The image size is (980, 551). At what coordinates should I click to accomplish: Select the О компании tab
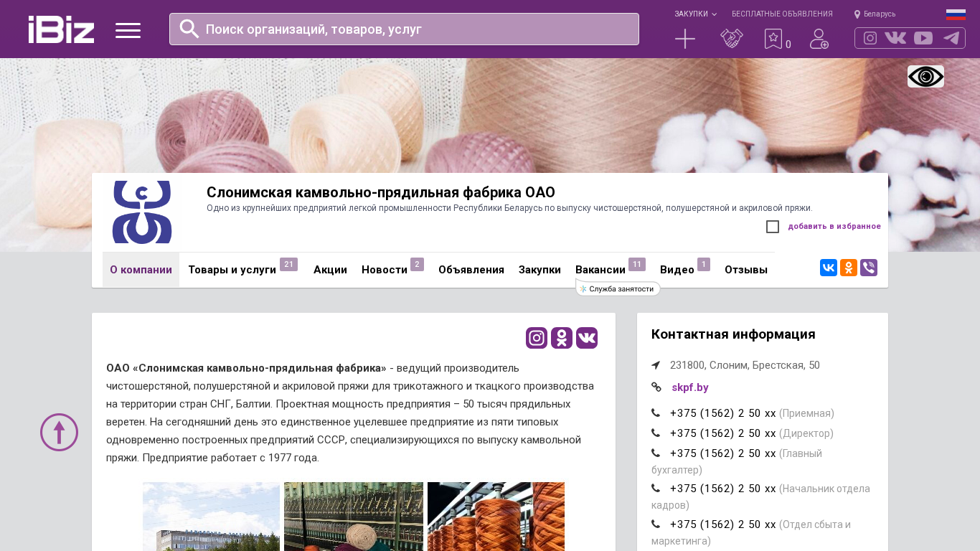coord(141,270)
